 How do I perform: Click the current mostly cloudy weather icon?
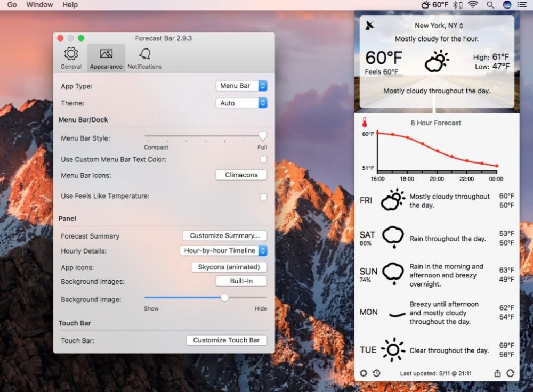(437, 61)
